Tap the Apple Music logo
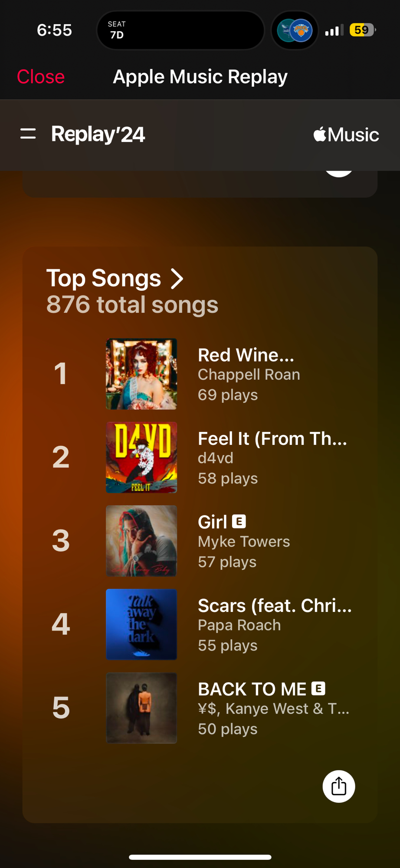The height and width of the screenshot is (868, 400). tap(346, 135)
